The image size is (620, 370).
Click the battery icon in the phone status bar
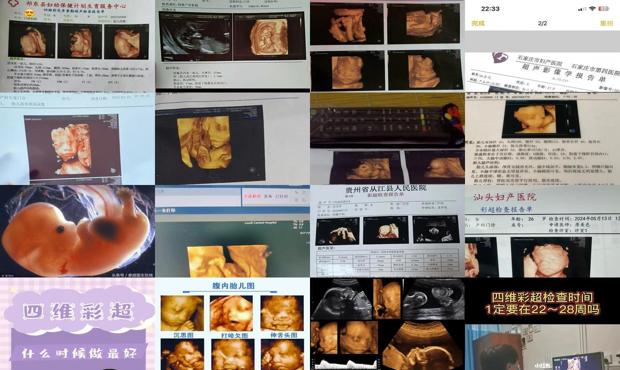coord(603,9)
